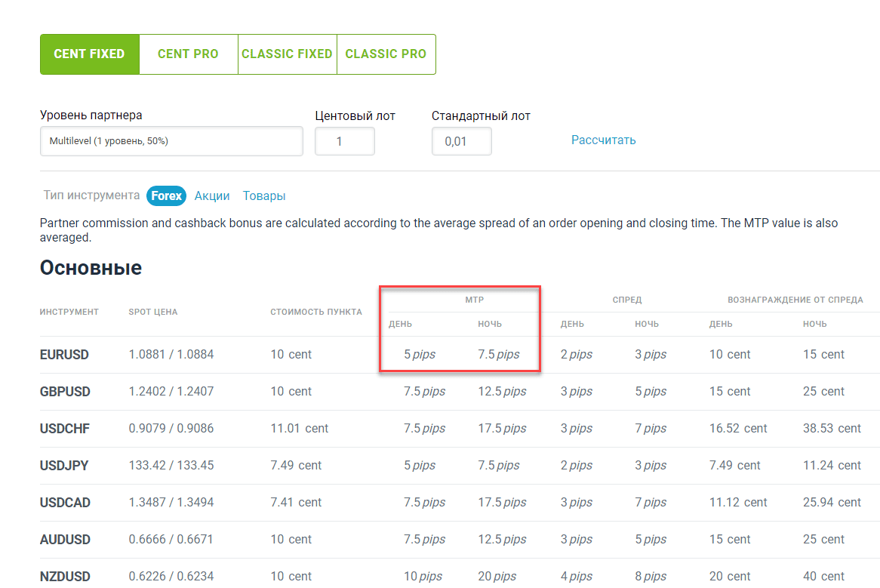Click the Центовый лот input field

click(345, 141)
